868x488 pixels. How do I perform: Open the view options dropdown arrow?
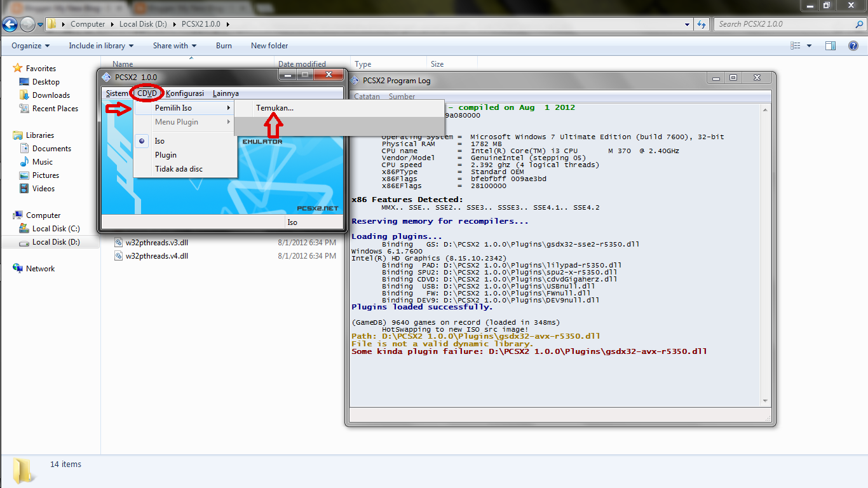point(809,46)
